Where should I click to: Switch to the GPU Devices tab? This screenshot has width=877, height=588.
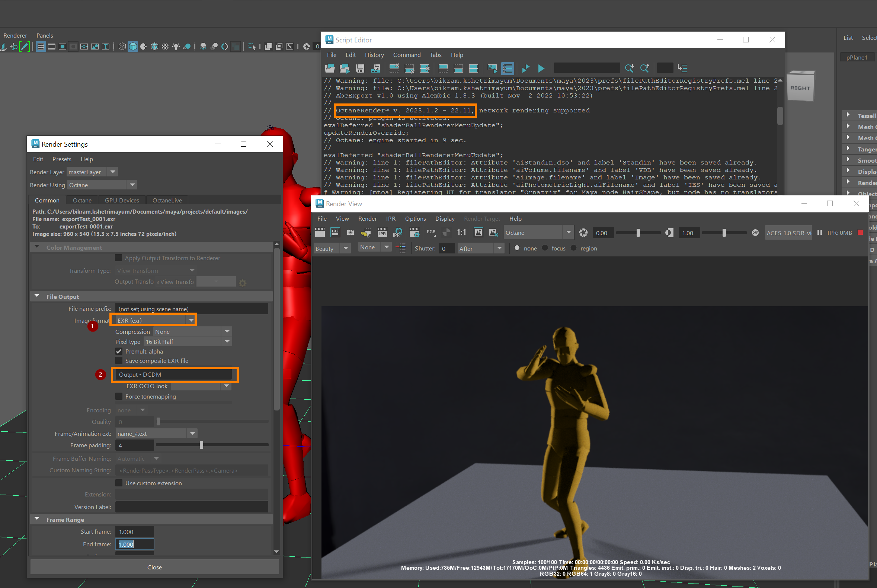click(122, 200)
